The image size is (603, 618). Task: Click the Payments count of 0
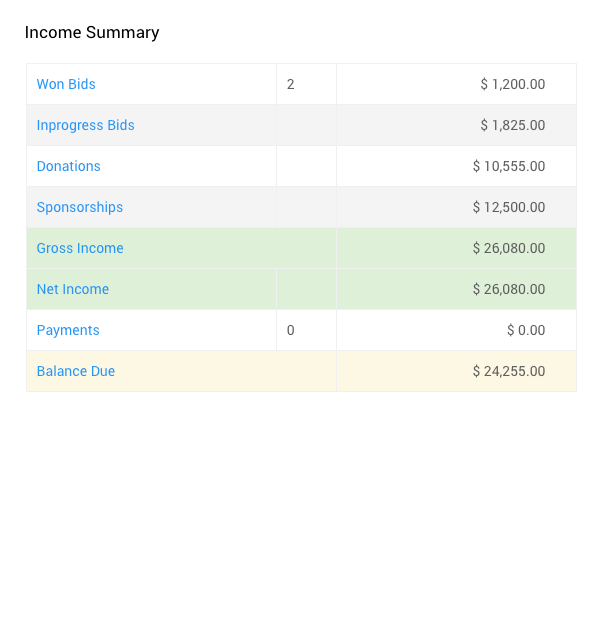291,330
